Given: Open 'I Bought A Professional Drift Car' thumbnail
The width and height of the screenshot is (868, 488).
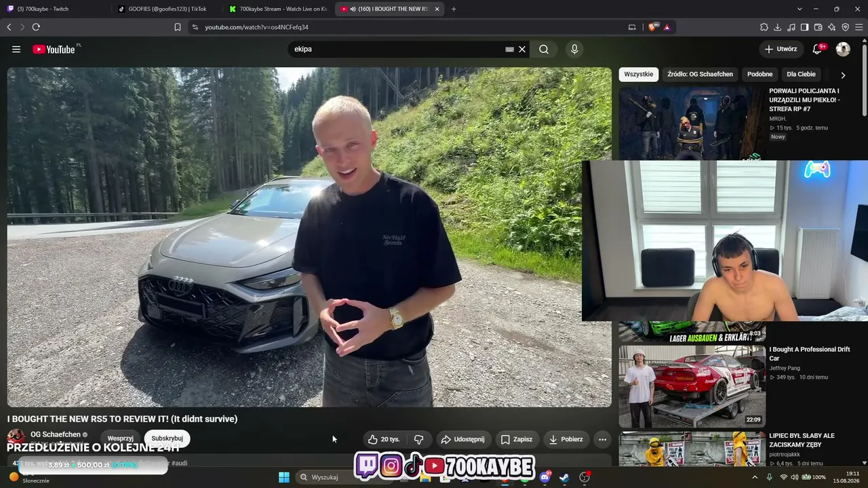Looking at the screenshot, I should tap(692, 386).
